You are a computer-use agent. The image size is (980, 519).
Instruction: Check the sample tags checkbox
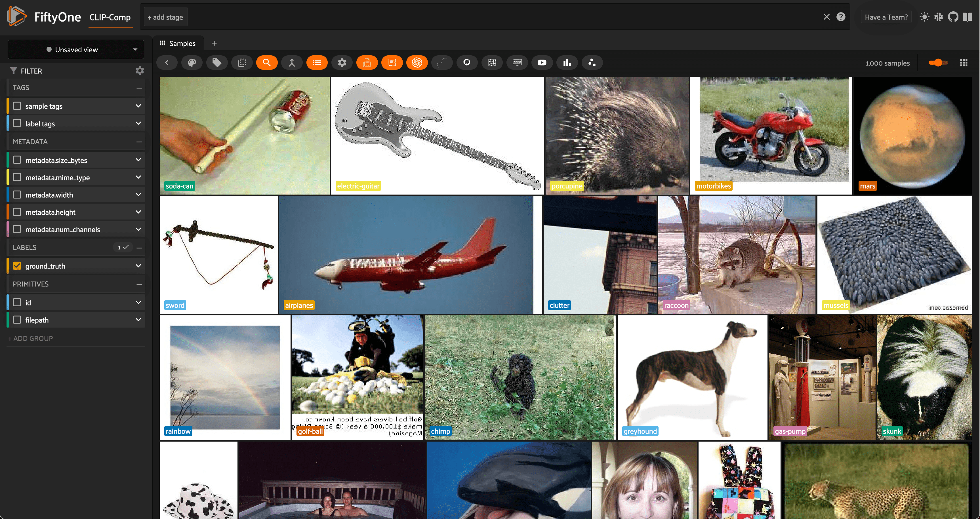coord(17,106)
